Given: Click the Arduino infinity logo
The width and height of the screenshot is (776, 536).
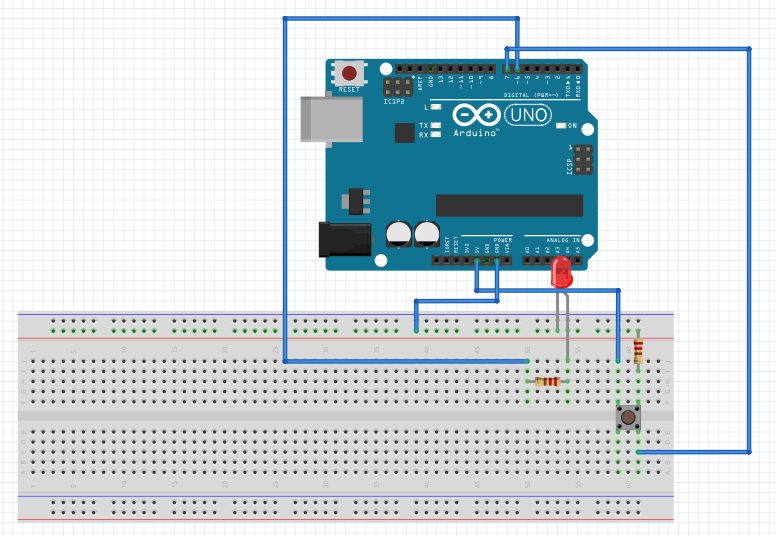Looking at the screenshot, I should [x=476, y=115].
